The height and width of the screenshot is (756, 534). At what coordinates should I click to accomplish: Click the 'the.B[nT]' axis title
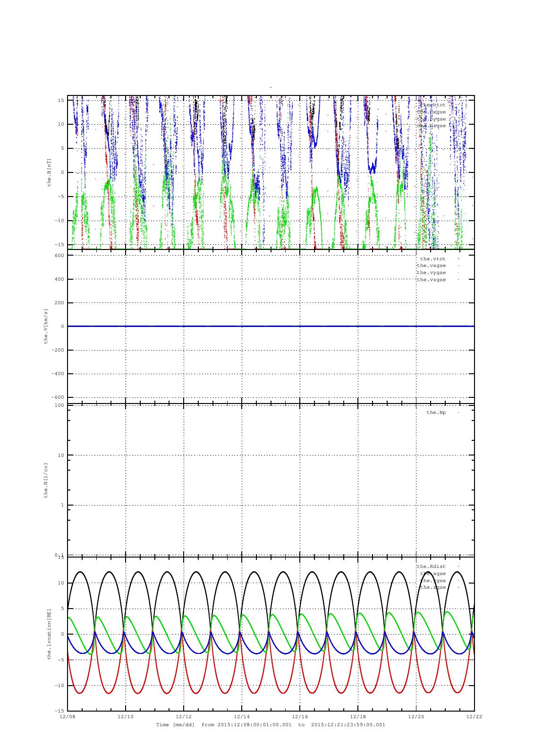[49, 172]
